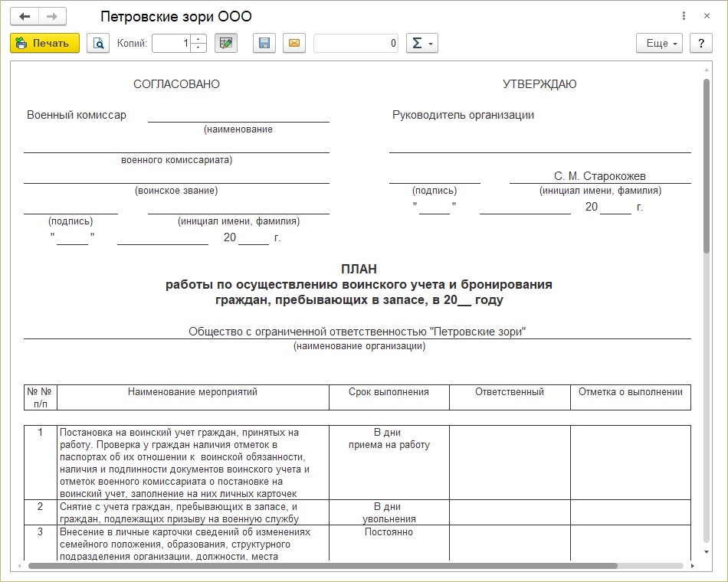Click the военного комиссариата) caption
728x582 pixels.
176,159
